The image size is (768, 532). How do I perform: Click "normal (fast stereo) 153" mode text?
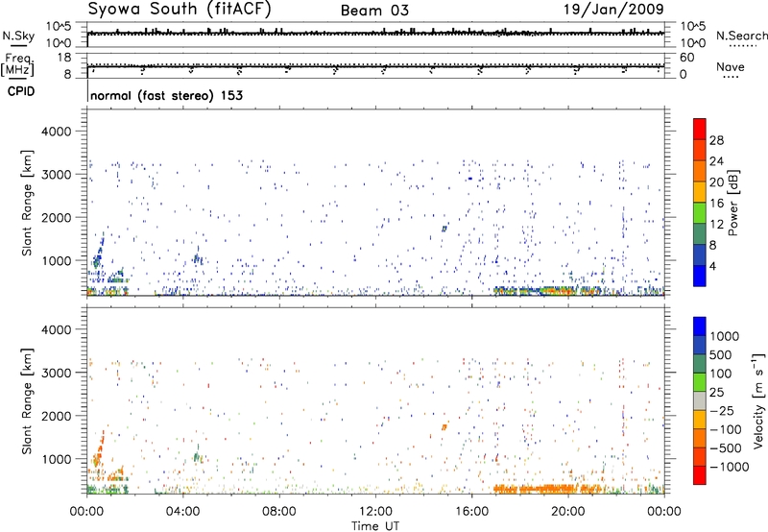point(166,95)
